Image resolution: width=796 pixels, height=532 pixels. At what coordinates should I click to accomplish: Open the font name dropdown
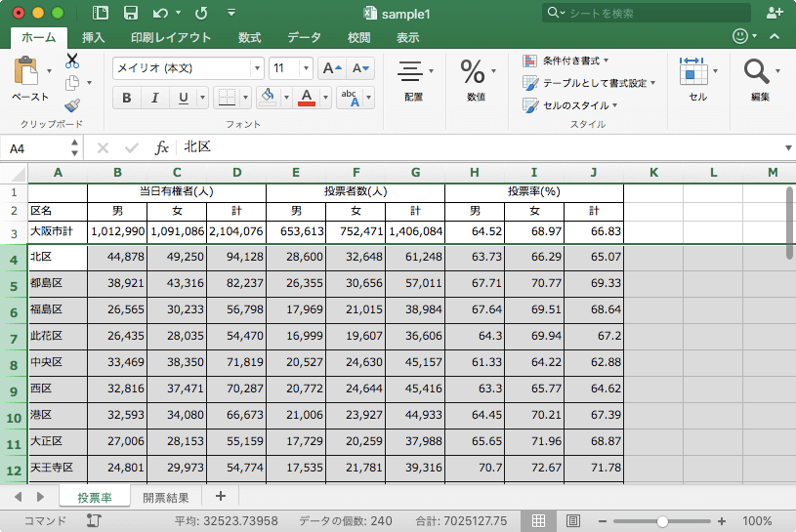pos(258,68)
